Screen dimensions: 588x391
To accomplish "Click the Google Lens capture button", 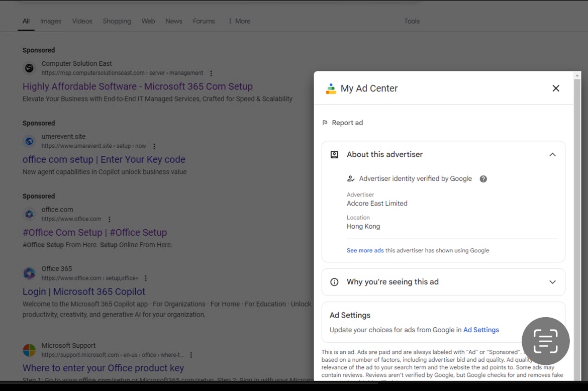I will coord(546,341).
